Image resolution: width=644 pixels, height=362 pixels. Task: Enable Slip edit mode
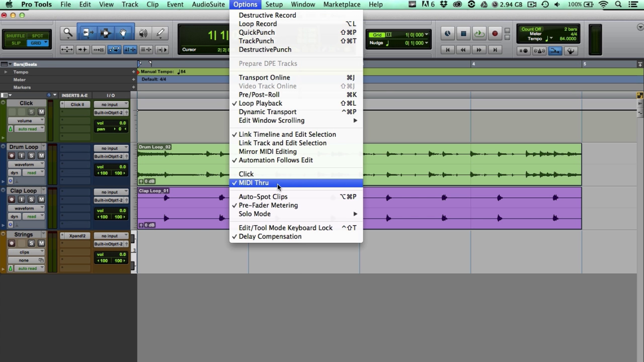tap(15, 43)
